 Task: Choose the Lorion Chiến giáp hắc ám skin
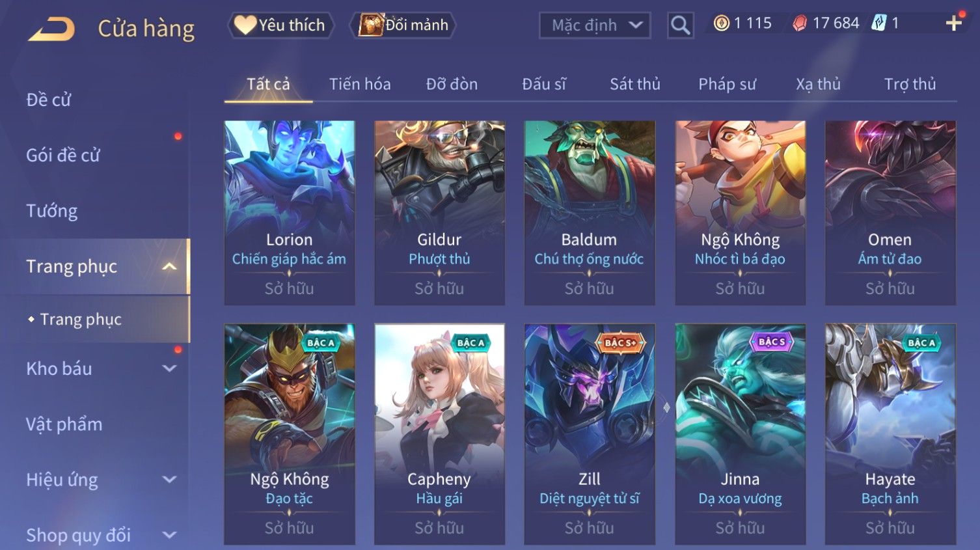click(x=290, y=213)
